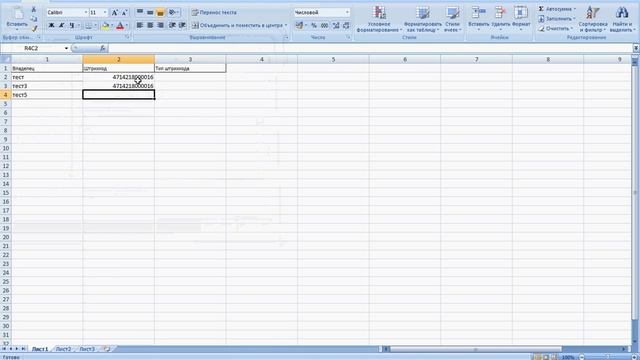Open Форматировать как таблицу gallery
Image resolution: width=640 pixels, height=360 pixels.
tap(422, 19)
